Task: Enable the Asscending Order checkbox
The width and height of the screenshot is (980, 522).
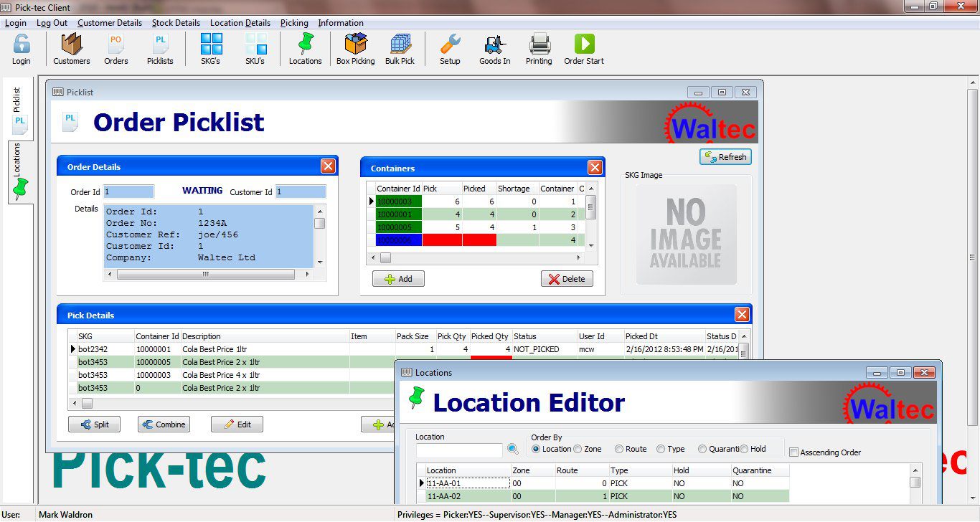Action: [x=793, y=452]
